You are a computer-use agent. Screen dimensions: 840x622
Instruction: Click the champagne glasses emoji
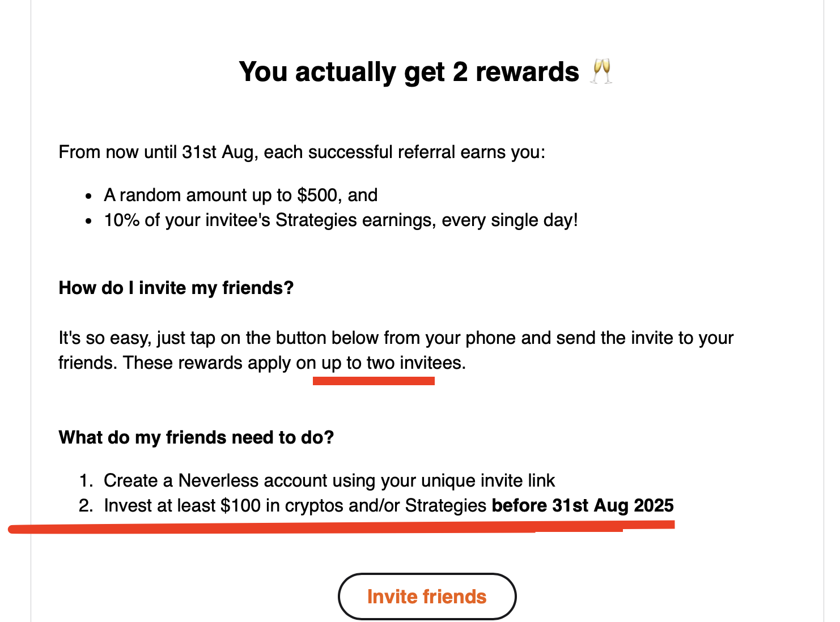click(x=601, y=72)
